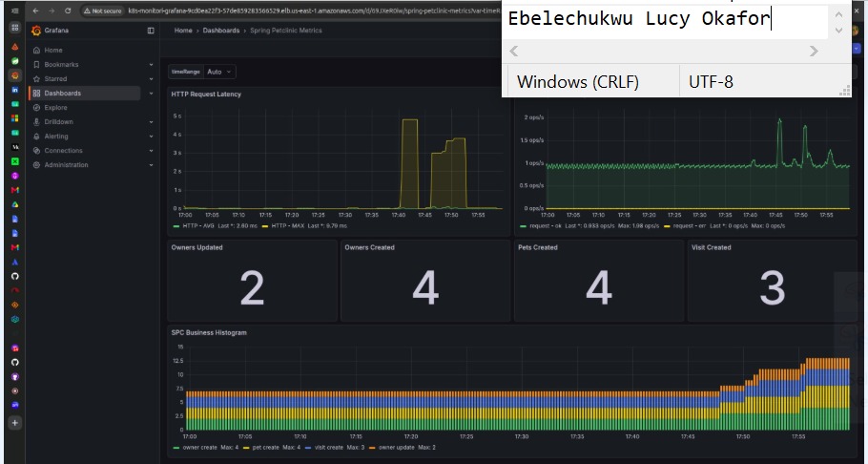Open Starred in the Grafana menu
Viewport: 868px width, 464px height.
(55, 79)
